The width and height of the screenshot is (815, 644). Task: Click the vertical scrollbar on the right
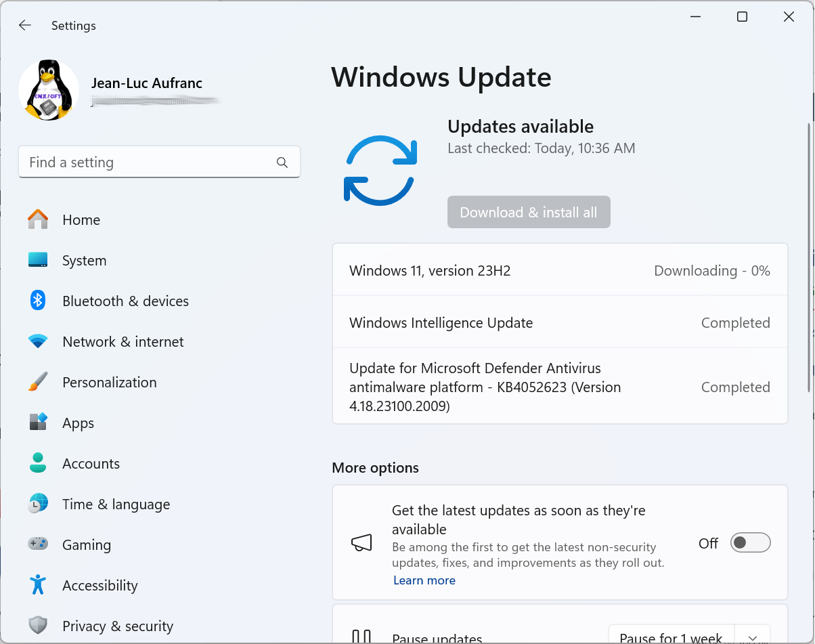pos(809,257)
